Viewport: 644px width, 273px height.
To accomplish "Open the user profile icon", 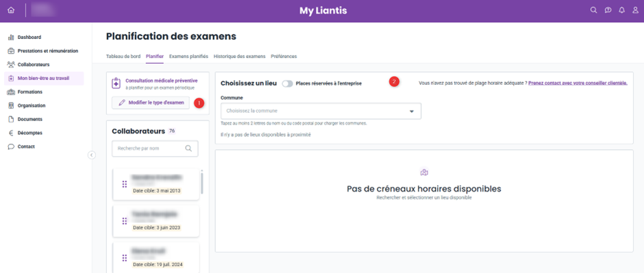I will click(635, 11).
